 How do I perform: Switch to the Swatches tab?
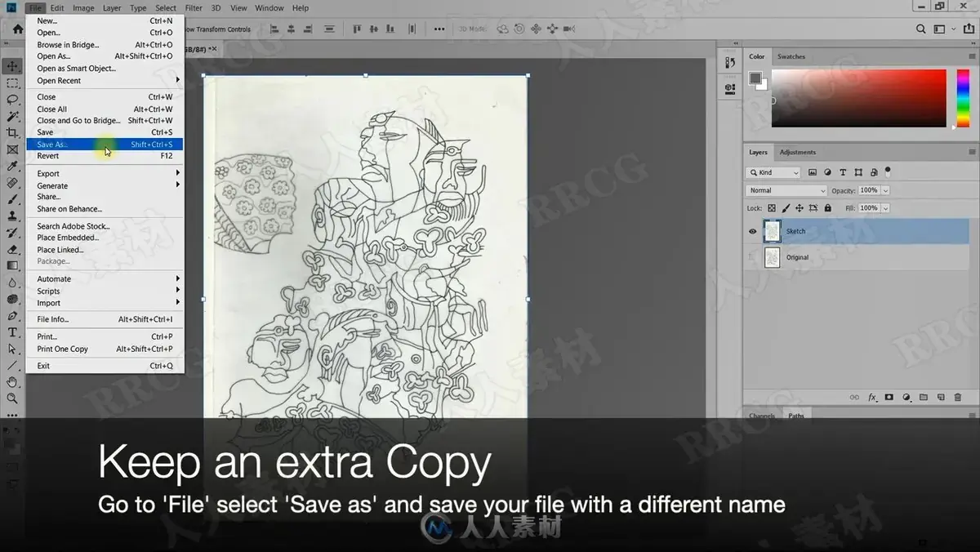pos(791,56)
